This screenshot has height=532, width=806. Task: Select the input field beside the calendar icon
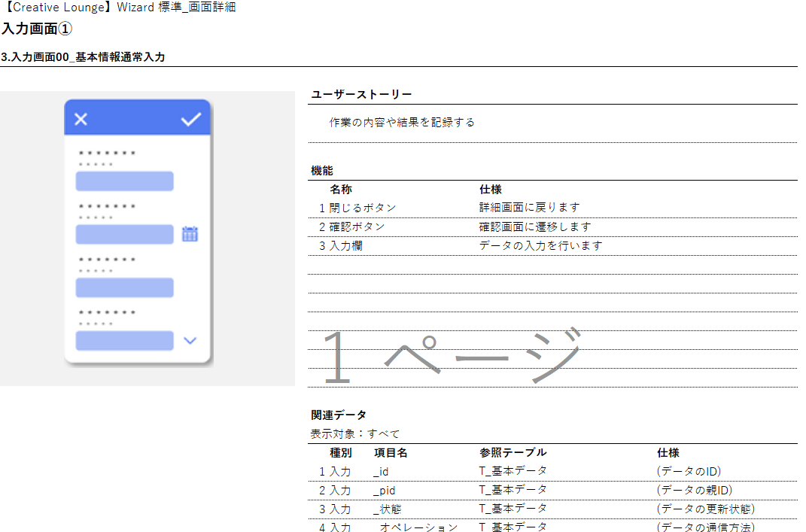(x=124, y=235)
